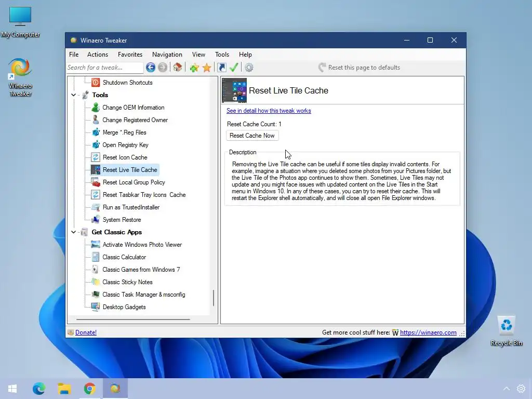532x399 pixels.
Task: Show hidden tray icons chevron
Action: click(506, 389)
